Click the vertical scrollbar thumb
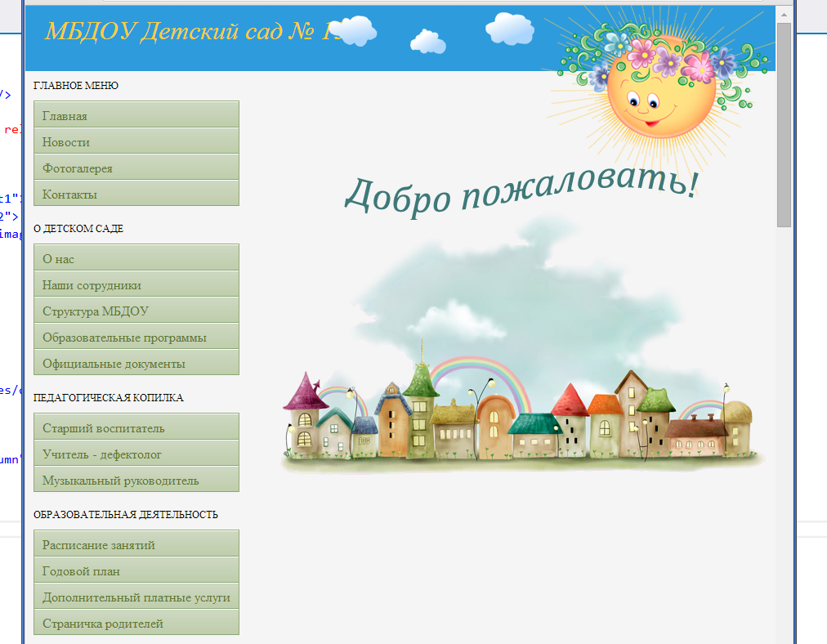The width and height of the screenshot is (827, 644). click(x=784, y=123)
